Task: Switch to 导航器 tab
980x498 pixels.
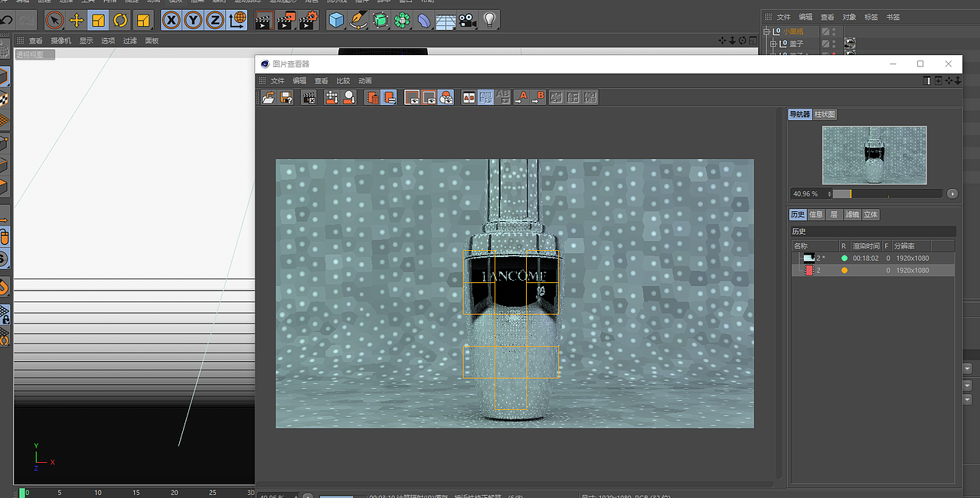Action: (799, 114)
